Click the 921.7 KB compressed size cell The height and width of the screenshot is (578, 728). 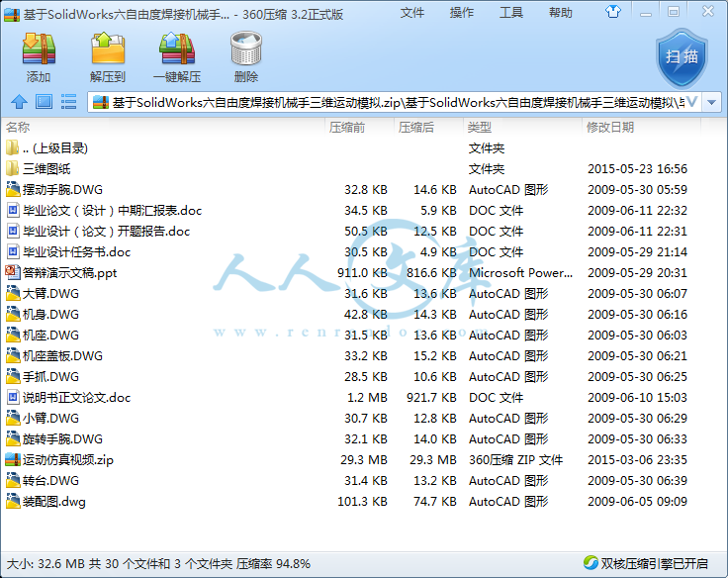point(431,397)
